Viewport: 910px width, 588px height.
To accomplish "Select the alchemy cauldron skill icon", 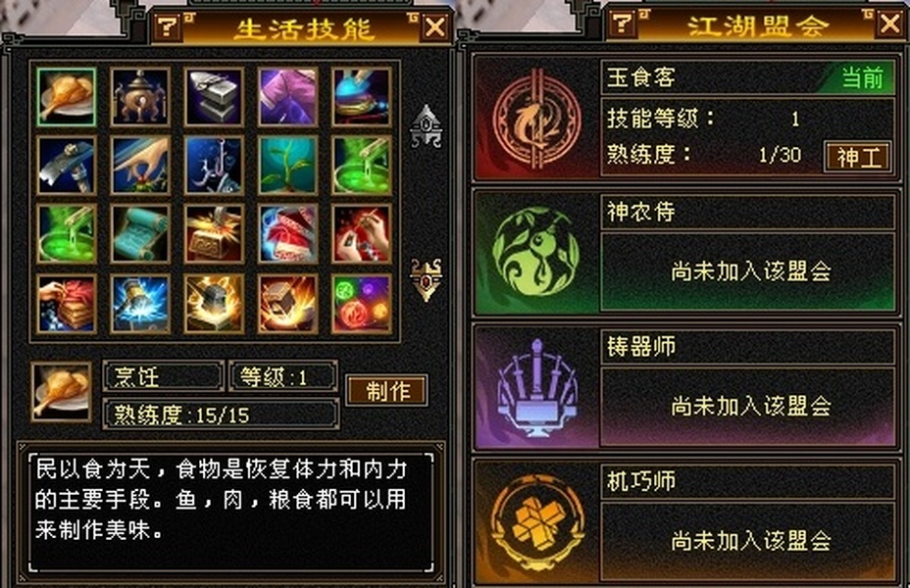I will [x=140, y=97].
